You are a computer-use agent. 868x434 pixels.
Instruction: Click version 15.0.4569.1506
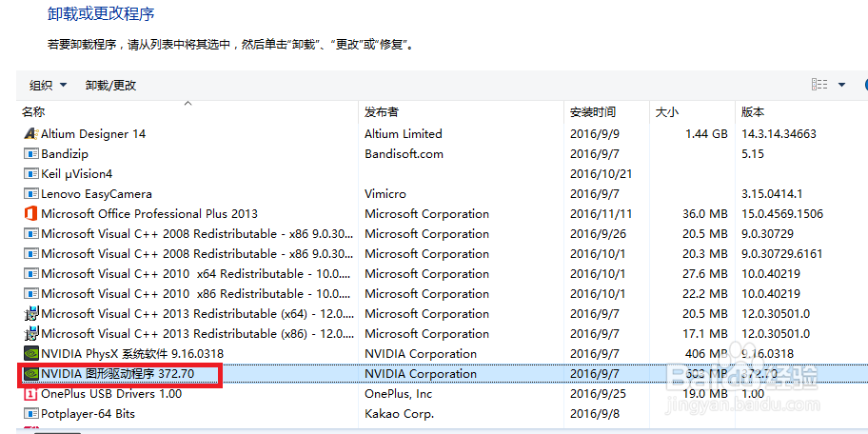coord(782,214)
